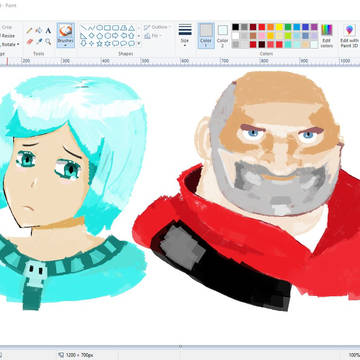Choose the Cloud callout shape
The width and height of the screenshot is (360, 360).
(x=131, y=43)
